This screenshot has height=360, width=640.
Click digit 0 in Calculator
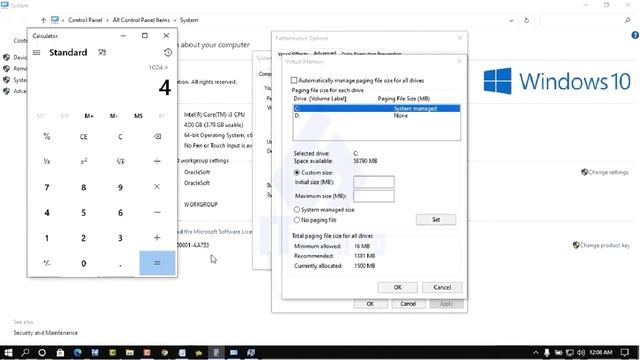pos(84,263)
